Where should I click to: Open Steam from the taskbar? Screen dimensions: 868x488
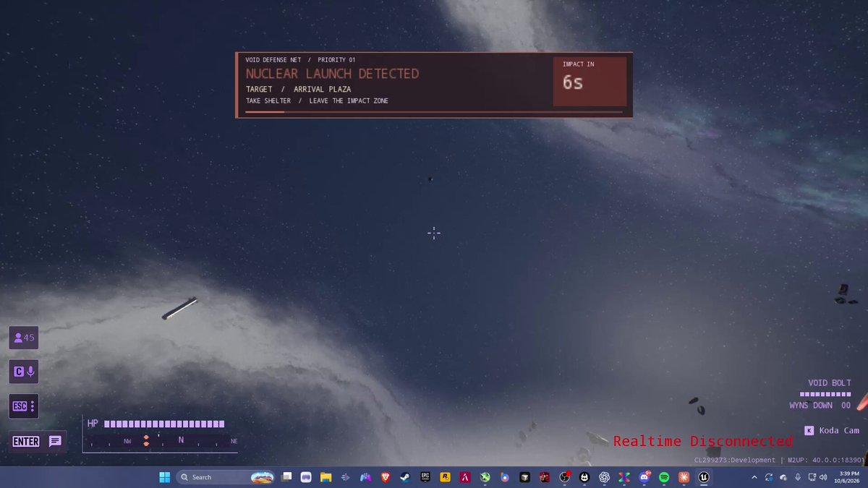pos(405,477)
